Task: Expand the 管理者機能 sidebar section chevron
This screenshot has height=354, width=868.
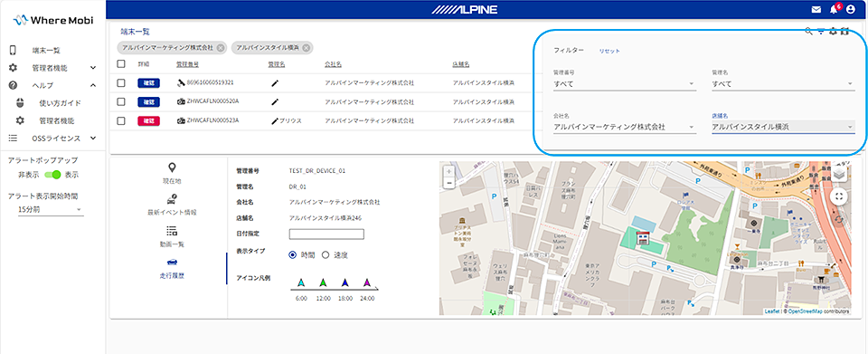Action: point(93,68)
